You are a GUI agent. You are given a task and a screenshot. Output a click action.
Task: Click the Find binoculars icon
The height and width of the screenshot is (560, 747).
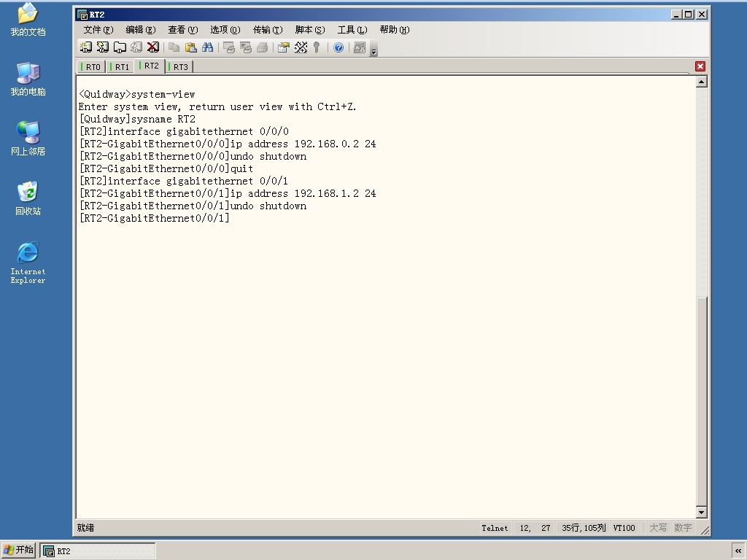208,47
